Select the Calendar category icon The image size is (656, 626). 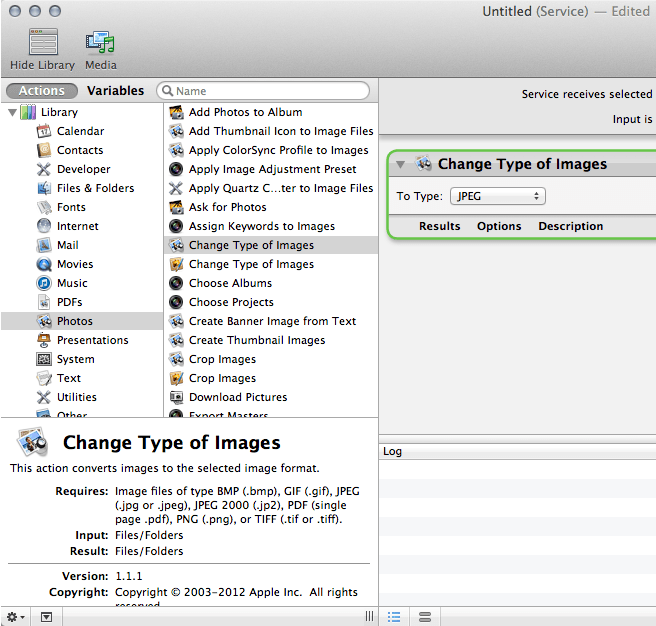[x=44, y=131]
